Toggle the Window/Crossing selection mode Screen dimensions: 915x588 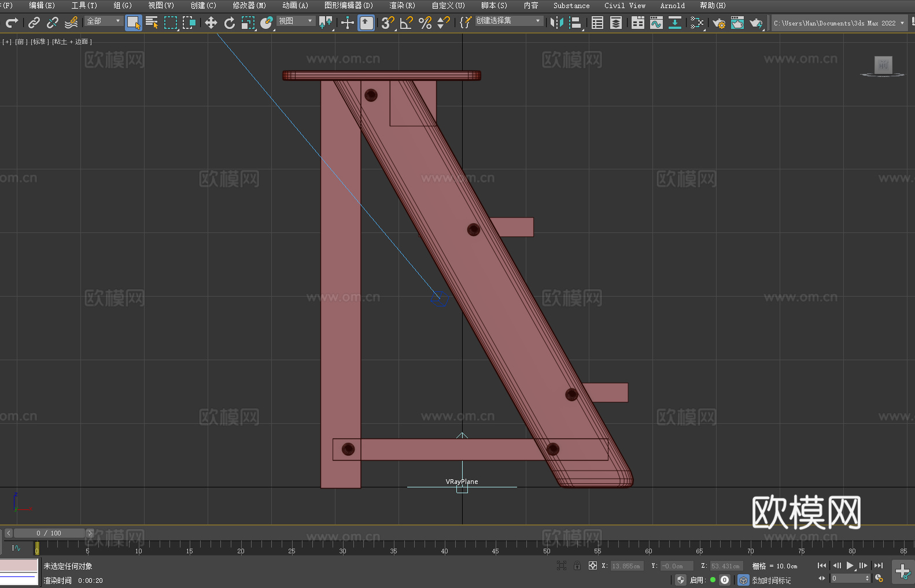pos(189,23)
